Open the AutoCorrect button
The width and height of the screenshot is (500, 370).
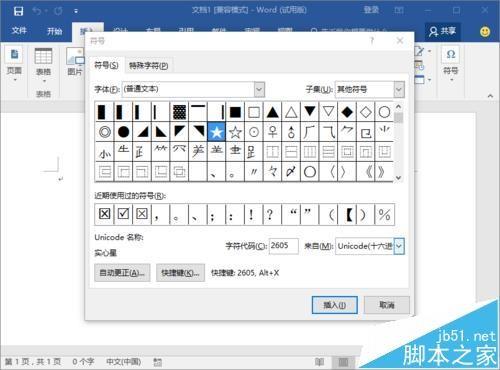click(122, 273)
